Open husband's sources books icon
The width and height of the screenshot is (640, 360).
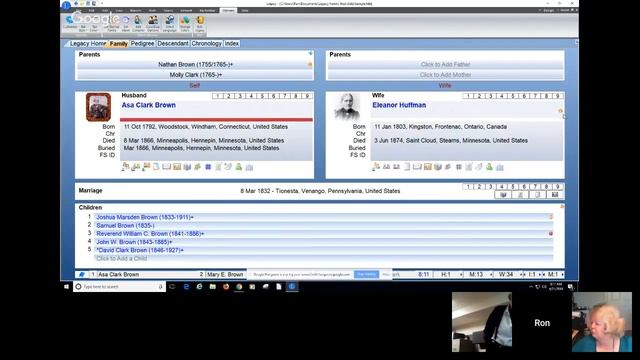pyautogui.click(x=187, y=167)
